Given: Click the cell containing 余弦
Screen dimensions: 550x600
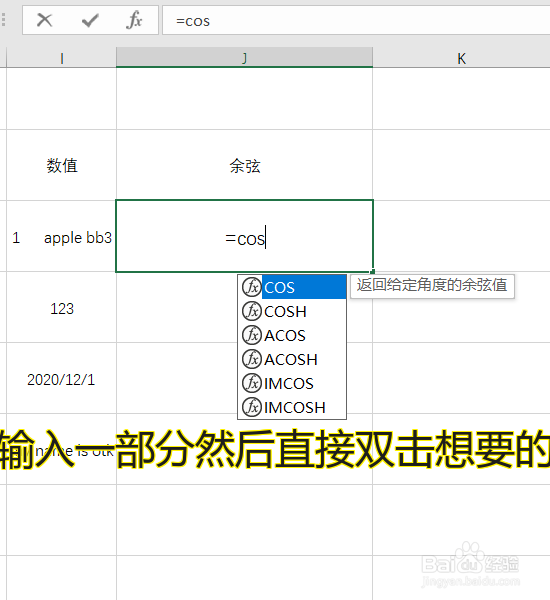Looking at the screenshot, I should [244, 165].
